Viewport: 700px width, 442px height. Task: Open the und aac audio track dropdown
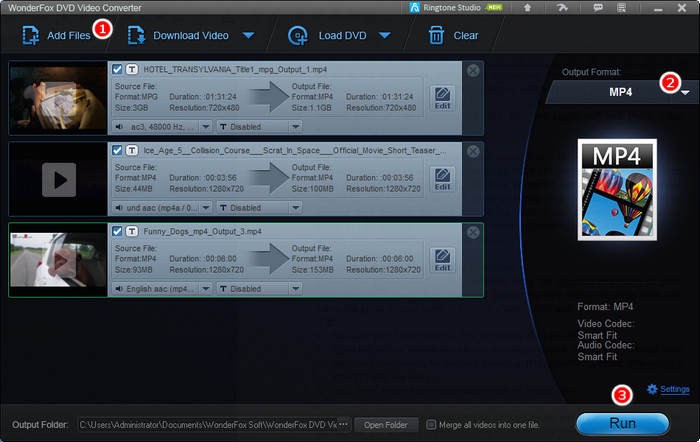(x=205, y=208)
